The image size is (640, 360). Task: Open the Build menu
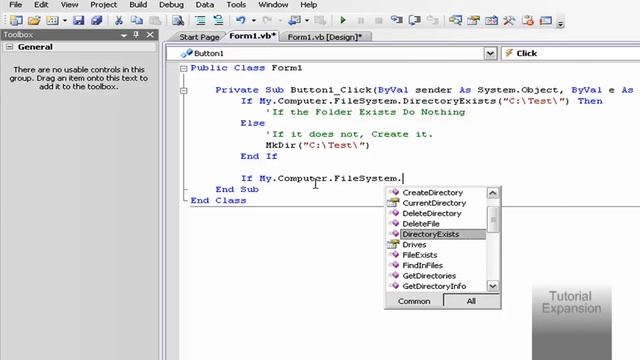[x=138, y=5]
